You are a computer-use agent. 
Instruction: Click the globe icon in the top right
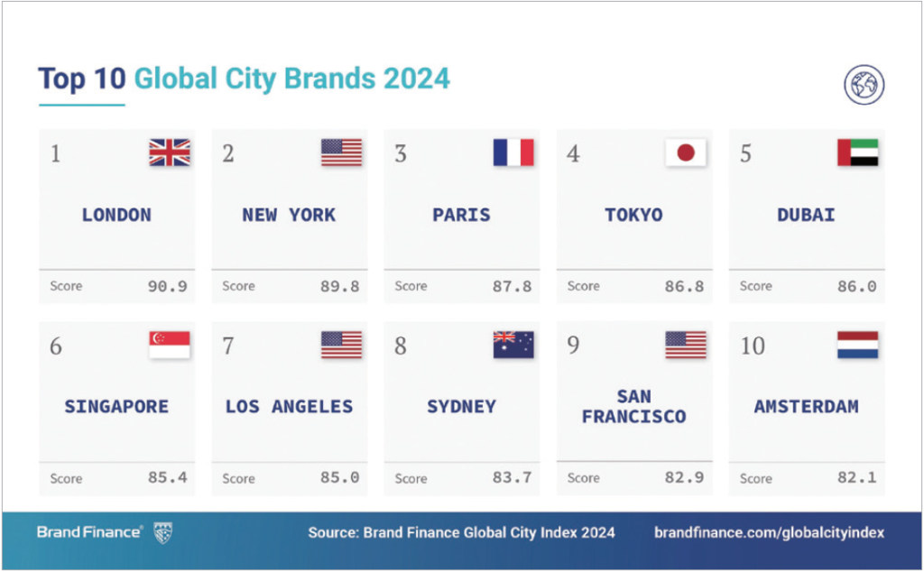pos(864,85)
